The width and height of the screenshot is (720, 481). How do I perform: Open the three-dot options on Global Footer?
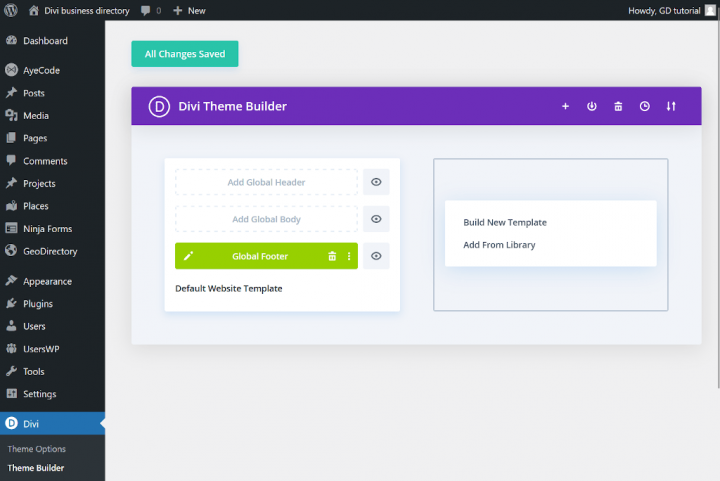349,256
